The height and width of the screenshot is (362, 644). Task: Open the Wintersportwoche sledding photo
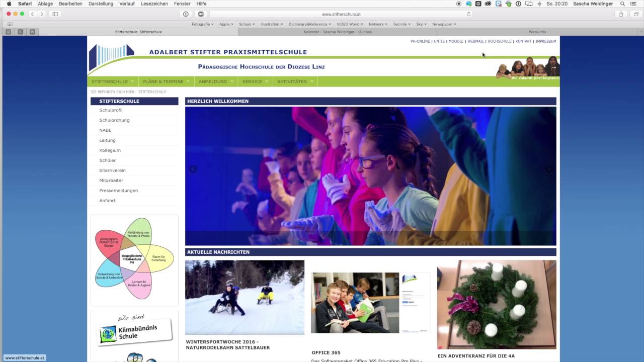click(245, 297)
